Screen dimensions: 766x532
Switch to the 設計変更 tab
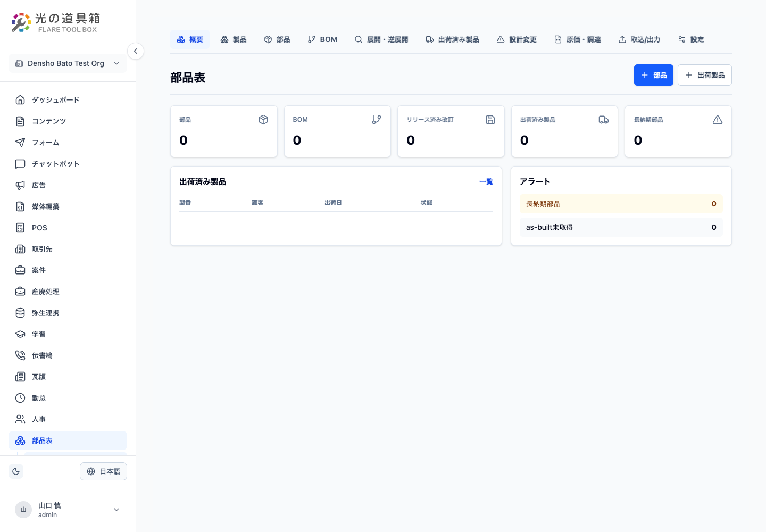click(x=517, y=39)
